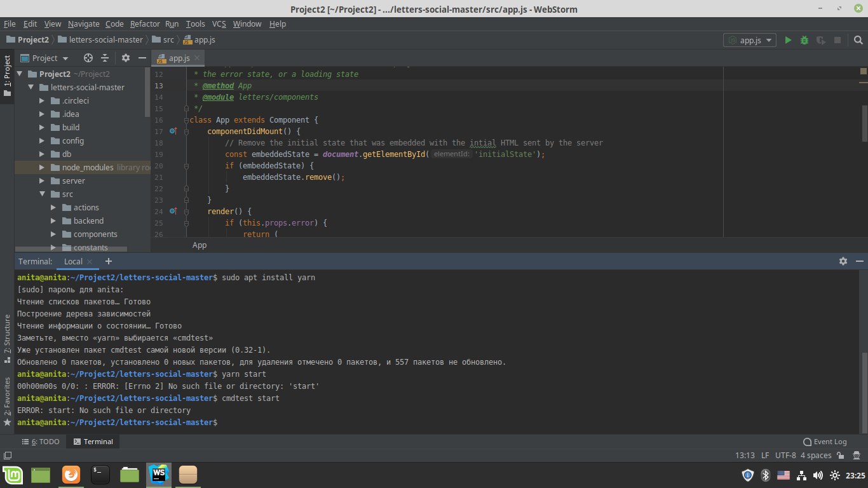
Task: Start debugging with the Debug bug icon
Action: tap(804, 40)
